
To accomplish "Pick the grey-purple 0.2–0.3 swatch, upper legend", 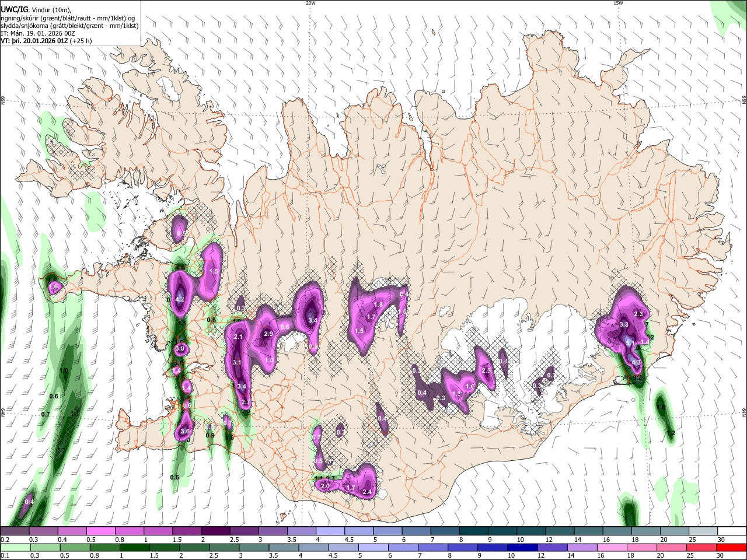I will pyautogui.click(x=15, y=531).
